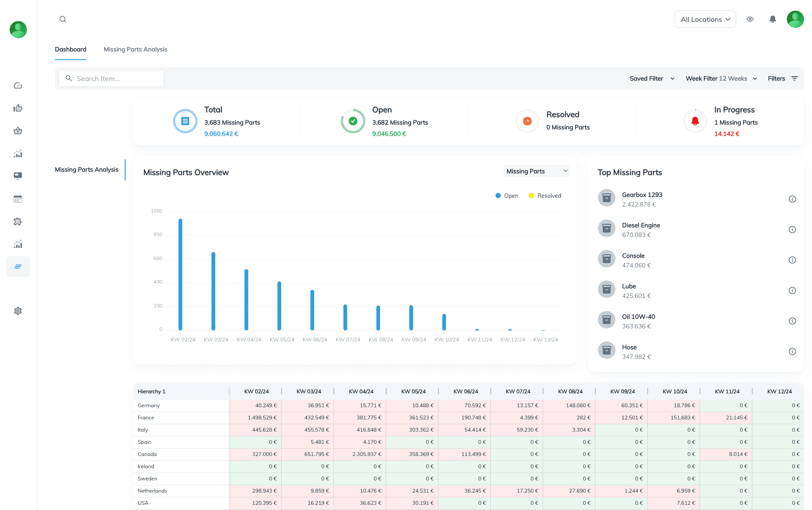Open the Filters button
This screenshot has width=812, height=510.
click(782, 78)
